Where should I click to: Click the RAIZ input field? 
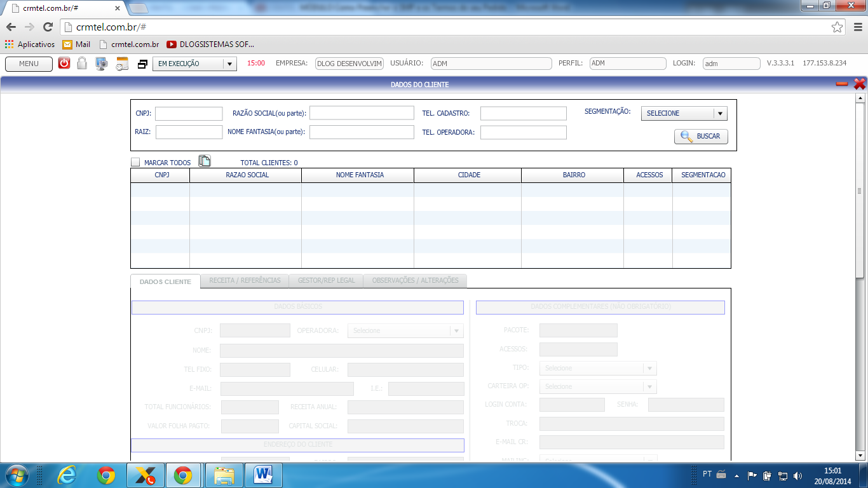tap(189, 132)
